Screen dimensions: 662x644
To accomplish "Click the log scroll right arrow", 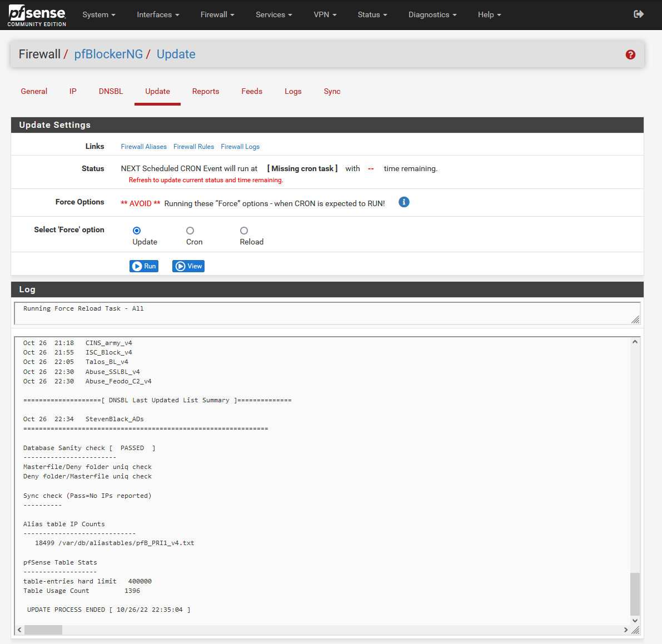I will point(626,630).
